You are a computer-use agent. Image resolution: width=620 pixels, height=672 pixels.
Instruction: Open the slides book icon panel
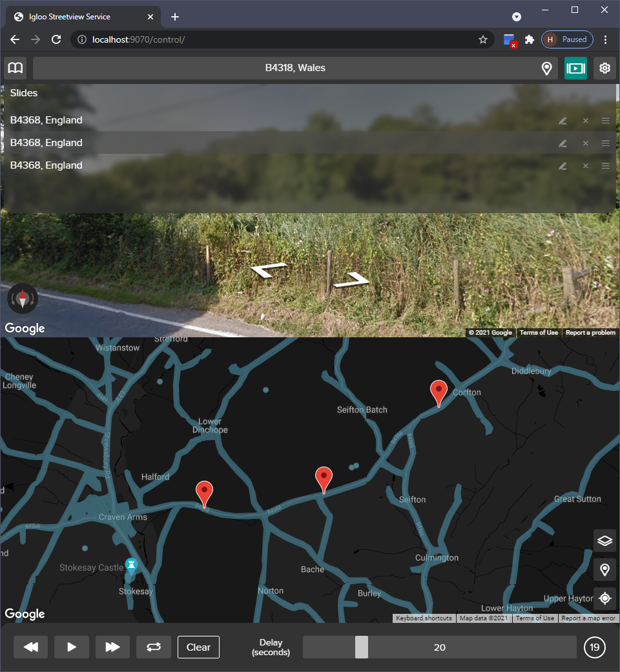(x=15, y=68)
